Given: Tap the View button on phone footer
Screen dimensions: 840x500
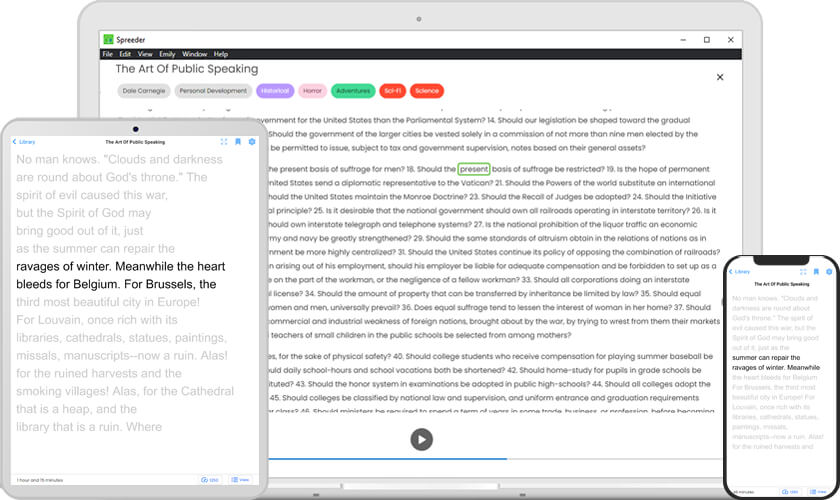Looking at the screenshot, I should tap(818, 491).
